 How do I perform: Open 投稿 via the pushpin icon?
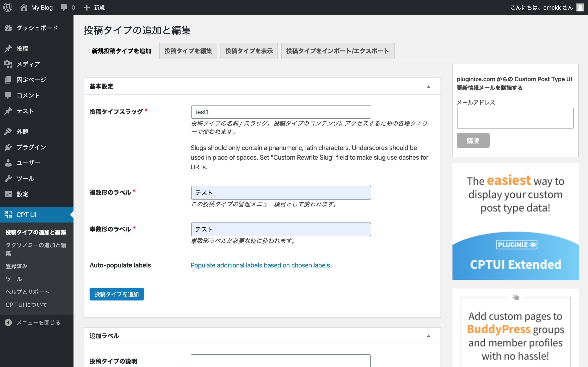pos(8,49)
